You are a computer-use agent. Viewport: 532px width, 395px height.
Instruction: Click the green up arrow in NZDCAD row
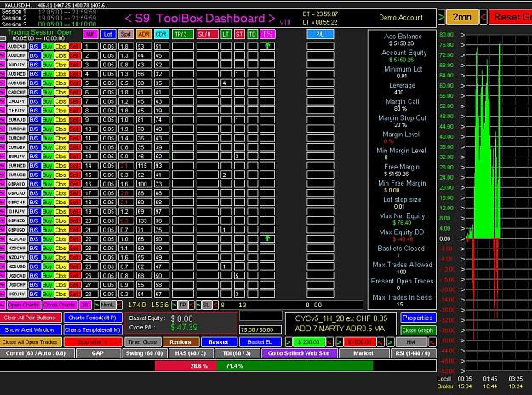[267, 238]
